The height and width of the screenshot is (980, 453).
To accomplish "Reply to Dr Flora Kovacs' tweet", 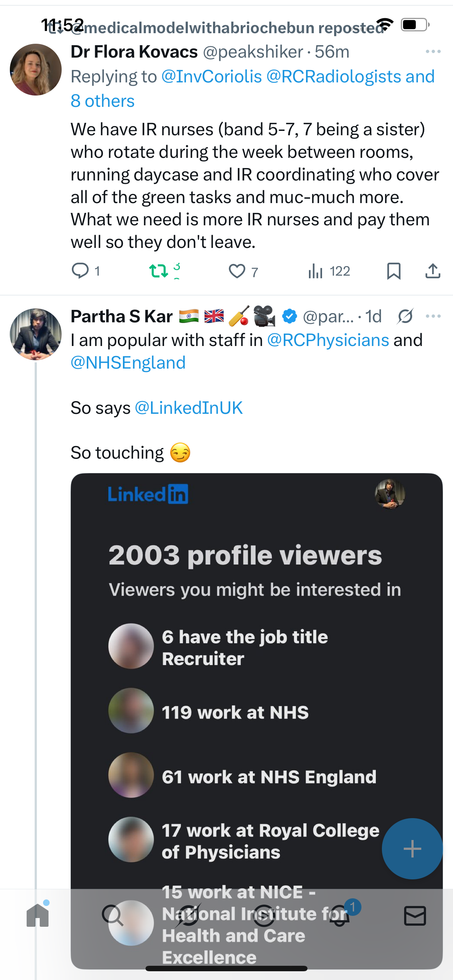I will point(80,271).
